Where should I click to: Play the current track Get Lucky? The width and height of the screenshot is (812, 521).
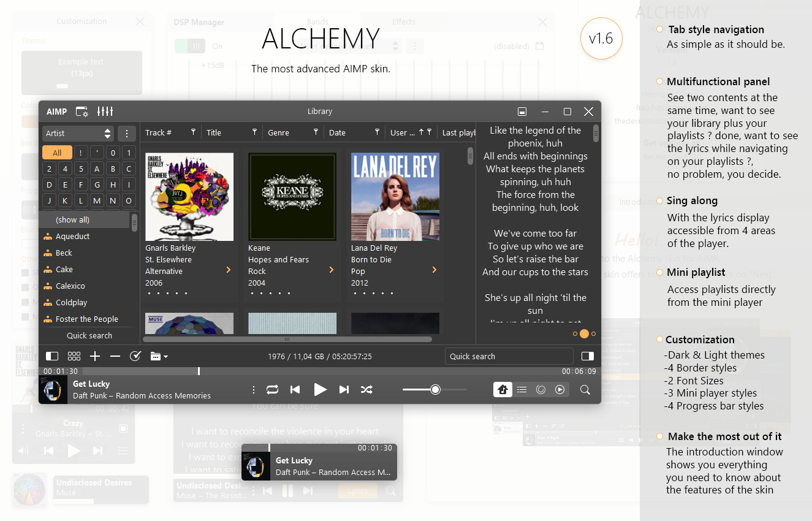pos(320,389)
